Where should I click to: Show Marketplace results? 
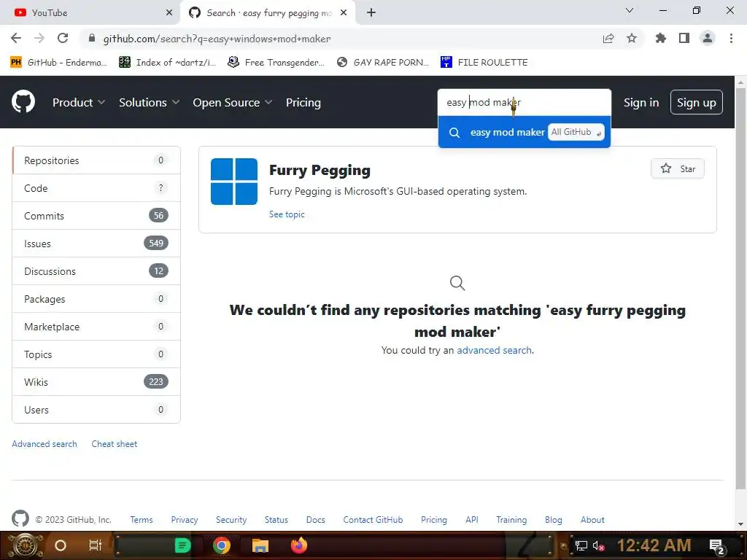point(96,326)
